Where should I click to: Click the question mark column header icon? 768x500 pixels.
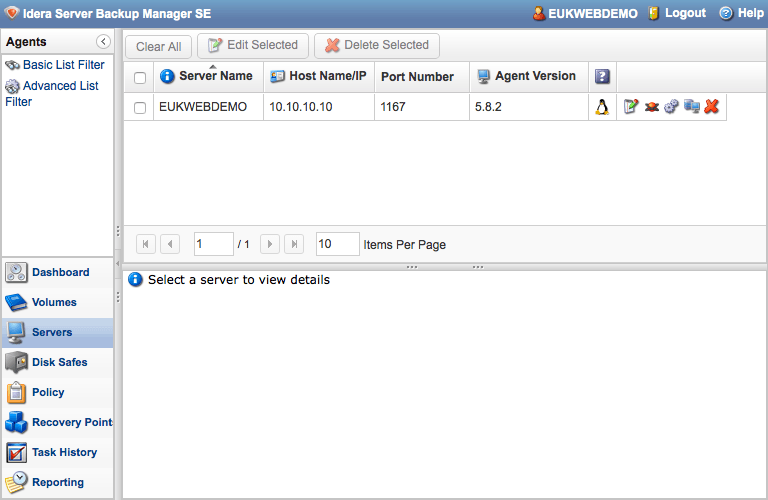coord(602,77)
